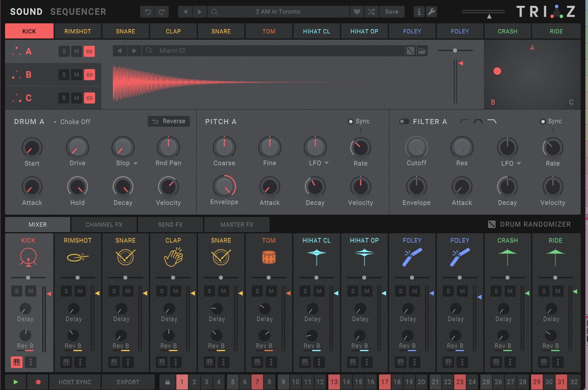Screen dimensions: 588x390
Task: Open Filter A LFO dropdown
Action: click(x=519, y=163)
